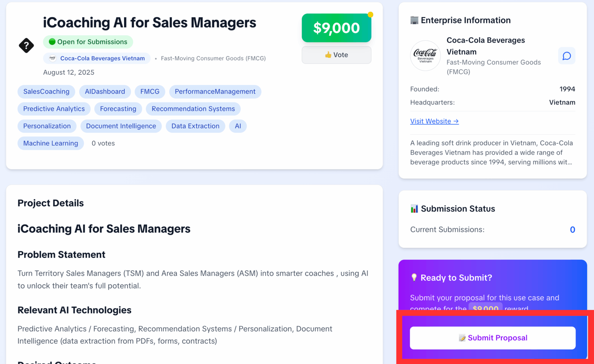The height and width of the screenshot is (364, 594).
Task: Open the Visit Website link
Action: point(434,121)
